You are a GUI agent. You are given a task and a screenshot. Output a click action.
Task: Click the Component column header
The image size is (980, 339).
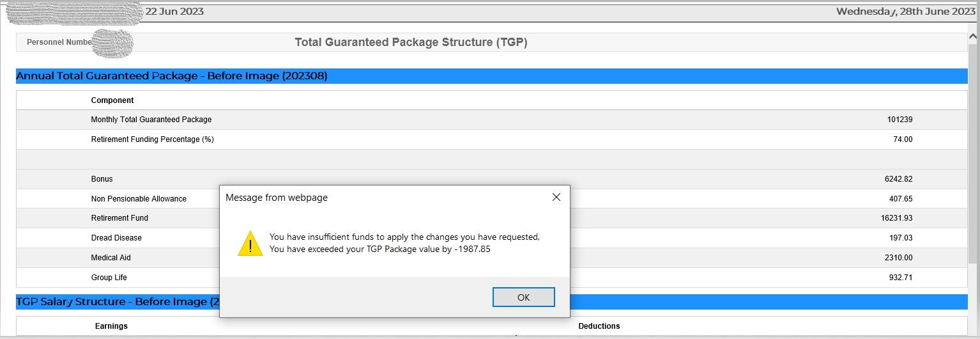[112, 100]
